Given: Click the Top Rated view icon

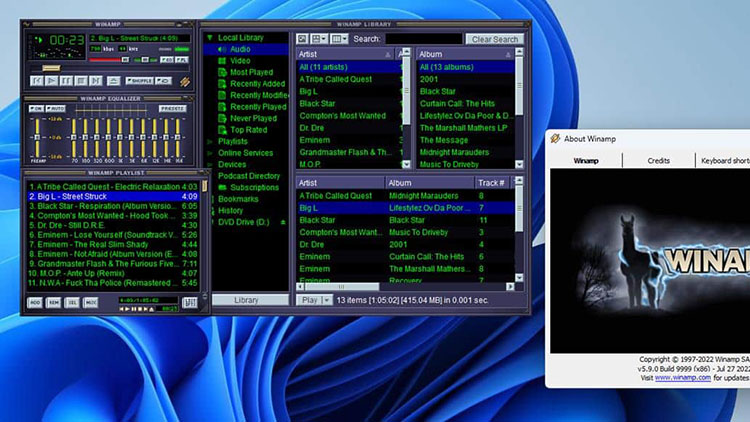Looking at the screenshot, I should coord(222,130).
